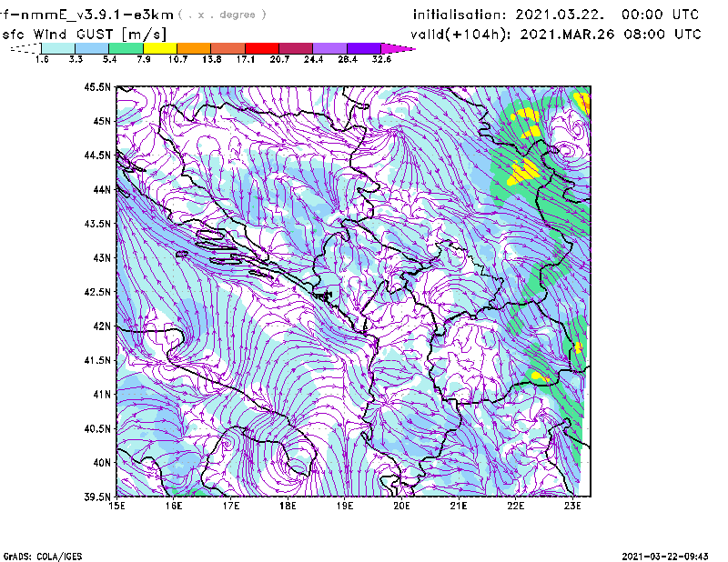Click the 19E longitude axis label
Viewport: 728px width, 562px height.
click(x=345, y=506)
